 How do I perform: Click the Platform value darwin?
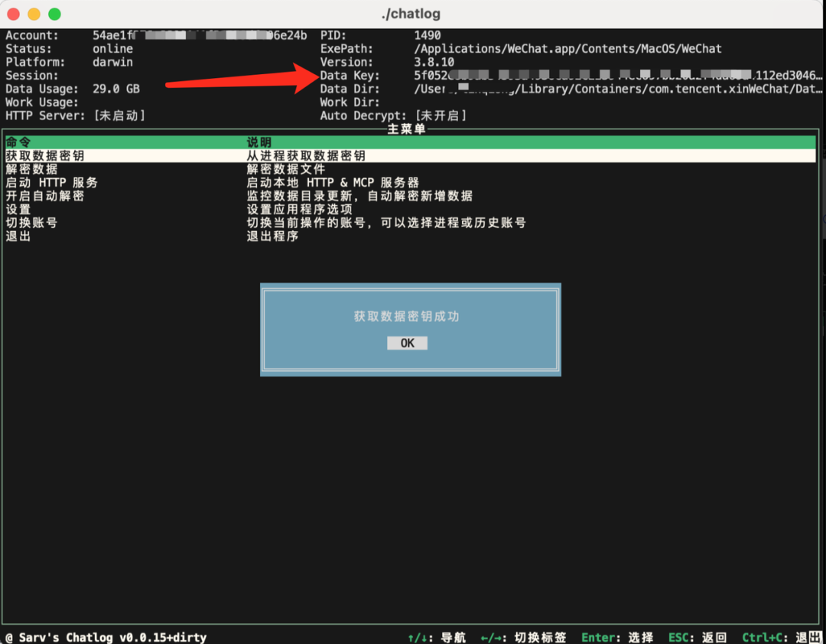pyautogui.click(x=112, y=62)
